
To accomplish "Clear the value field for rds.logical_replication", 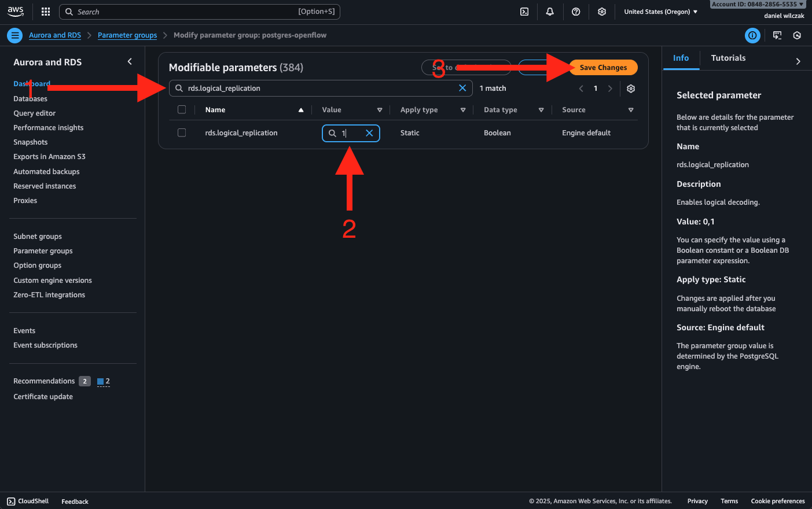I will tap(369, 133).
